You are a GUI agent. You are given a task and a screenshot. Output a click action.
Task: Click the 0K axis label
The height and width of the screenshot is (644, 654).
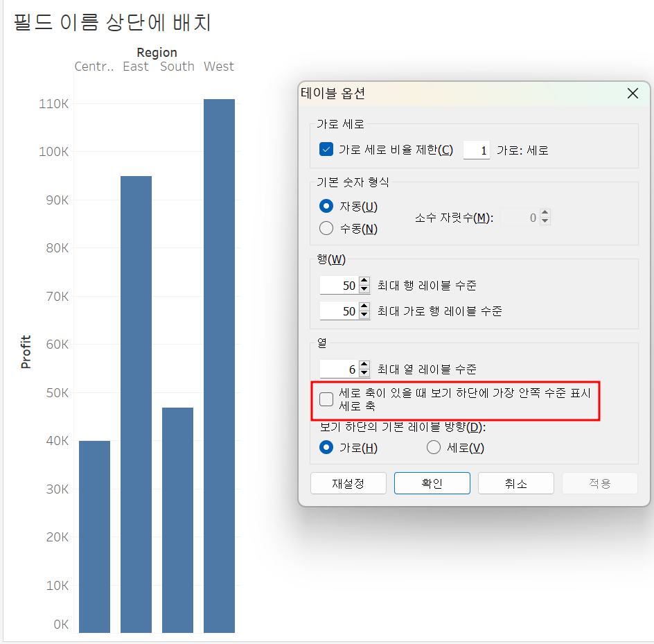[61, 625]
